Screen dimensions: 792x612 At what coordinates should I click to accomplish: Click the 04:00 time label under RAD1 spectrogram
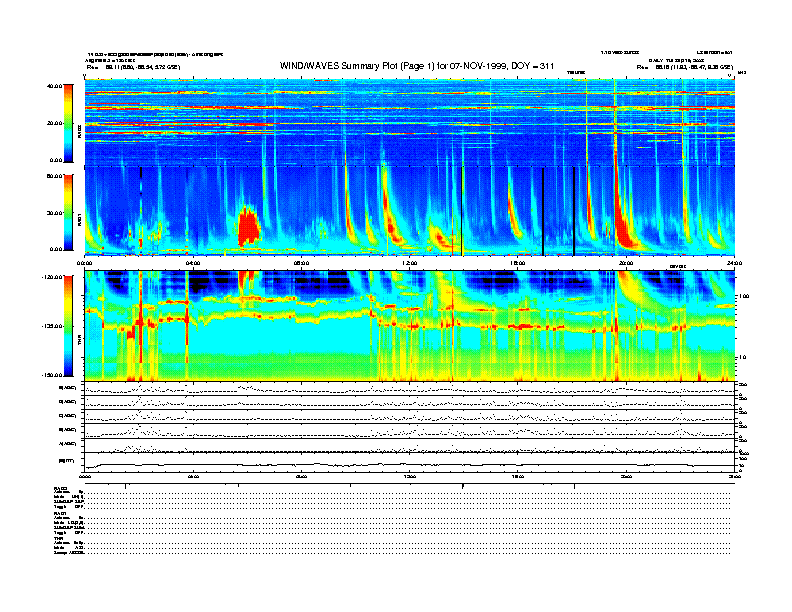coord(193,263)
